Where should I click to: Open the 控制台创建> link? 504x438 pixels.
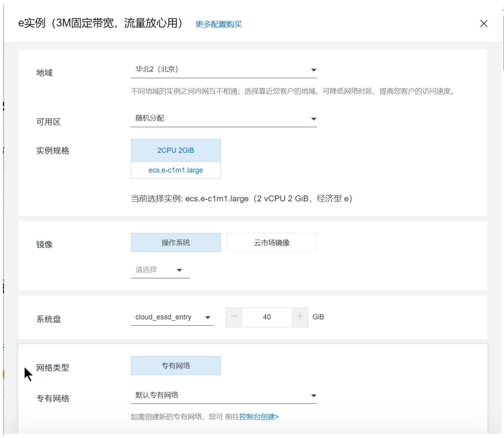pos(259,417)
